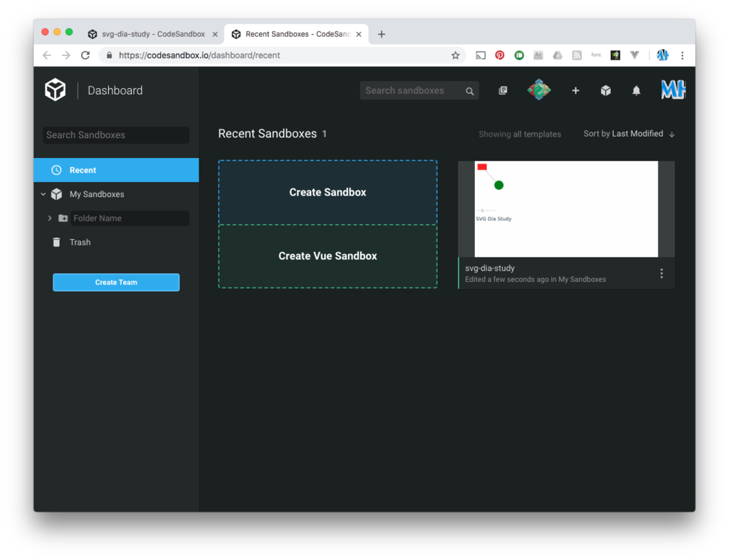The height and width of the screenshot is (560, 729).
Task: Select Recent in sidebar
Action: point(116,170)
